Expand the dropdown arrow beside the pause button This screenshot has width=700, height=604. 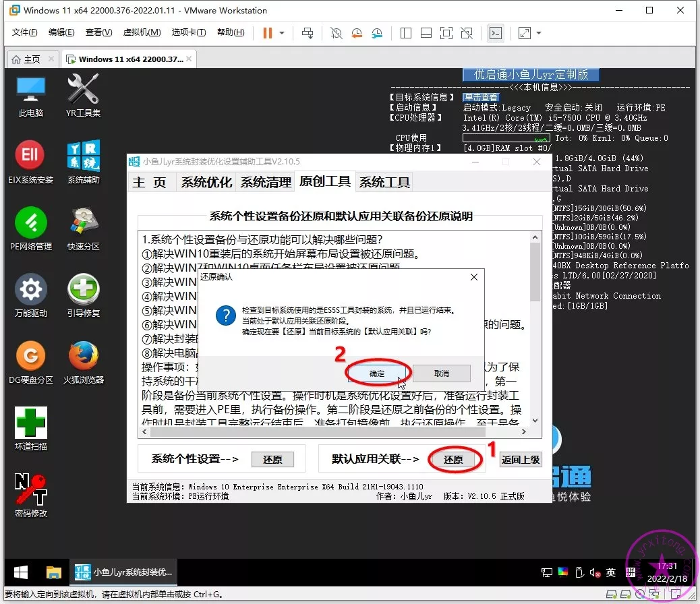tap(282, 33)
